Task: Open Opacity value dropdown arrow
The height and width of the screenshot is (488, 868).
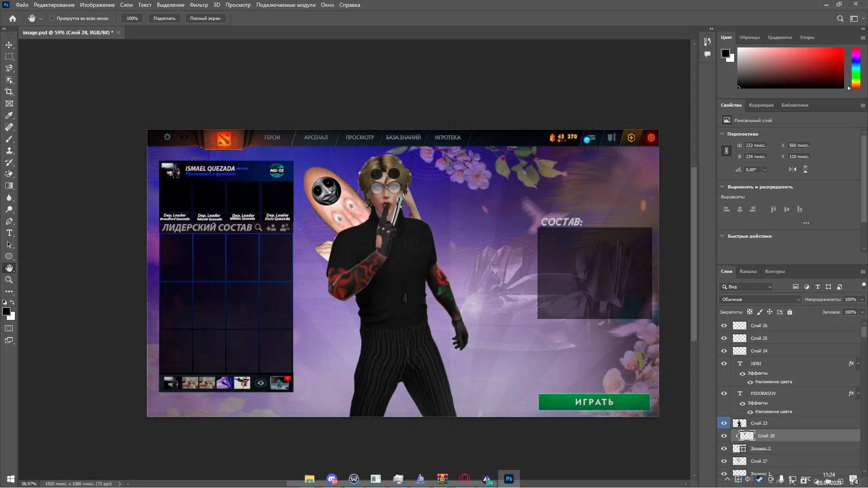Action: (x=862, y=300)
